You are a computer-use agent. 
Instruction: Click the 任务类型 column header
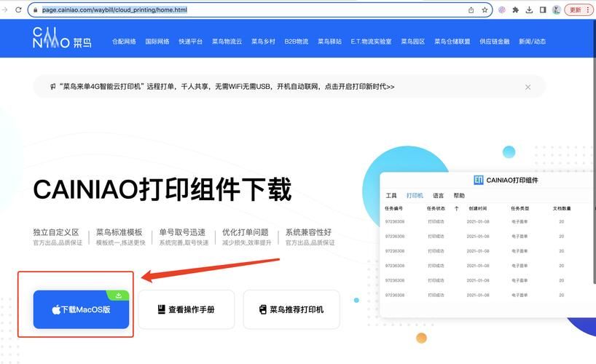tap(519, 208)
